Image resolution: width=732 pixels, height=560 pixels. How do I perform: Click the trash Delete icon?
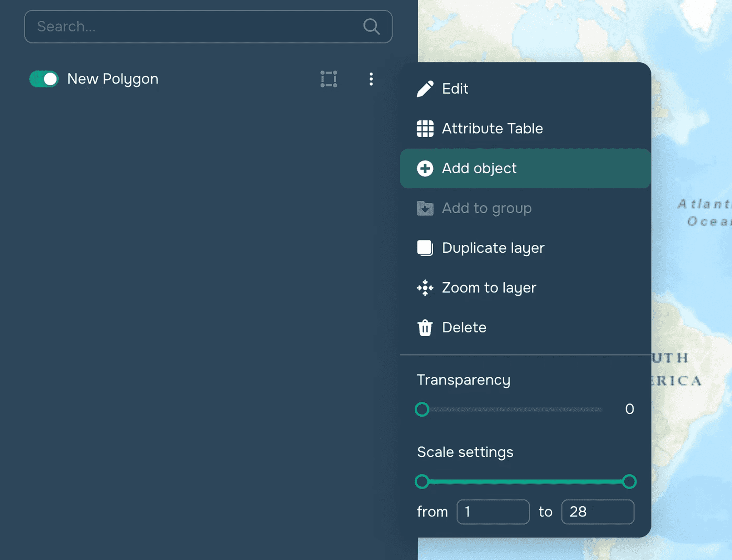coord(425,328)
